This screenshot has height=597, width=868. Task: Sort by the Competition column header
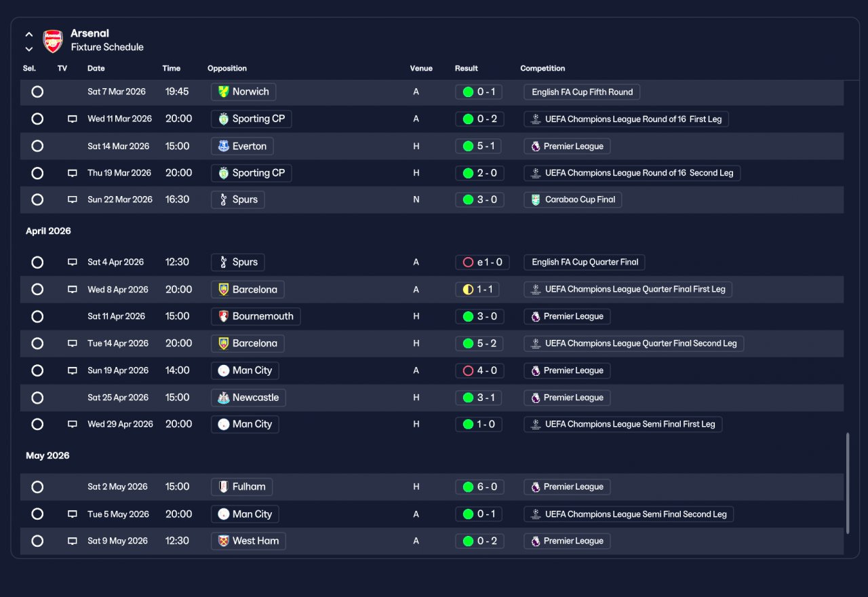542,69
